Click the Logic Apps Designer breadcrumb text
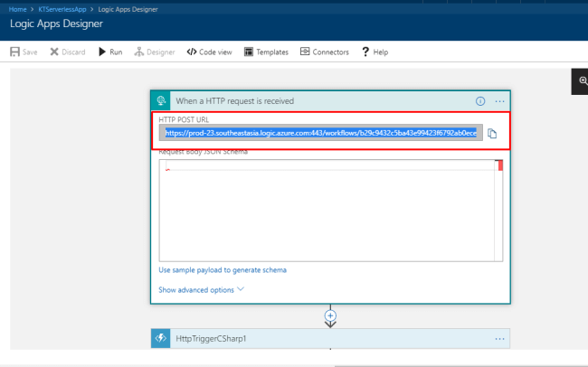The height and width of the screenshot is (367, 588). (128, 9)
